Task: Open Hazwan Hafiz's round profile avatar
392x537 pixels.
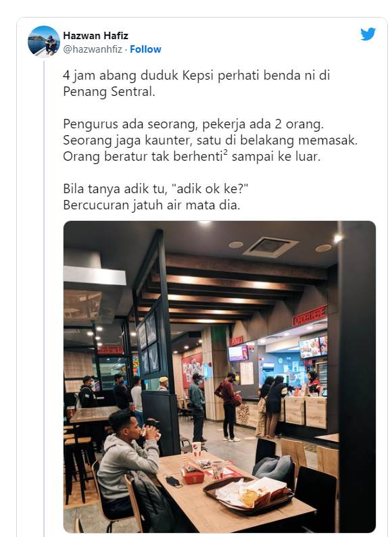Action: [44, 41]
